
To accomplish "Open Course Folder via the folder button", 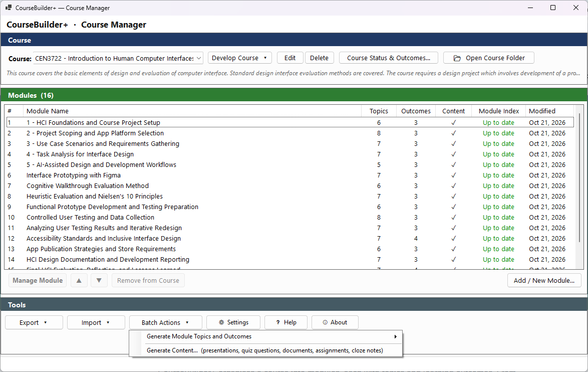I will tap(489, 58).
